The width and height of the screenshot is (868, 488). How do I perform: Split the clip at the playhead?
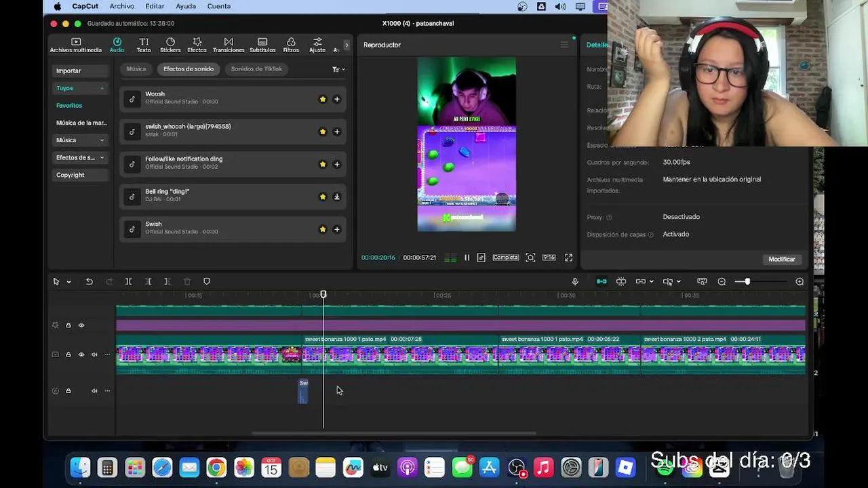pos(128,281)
